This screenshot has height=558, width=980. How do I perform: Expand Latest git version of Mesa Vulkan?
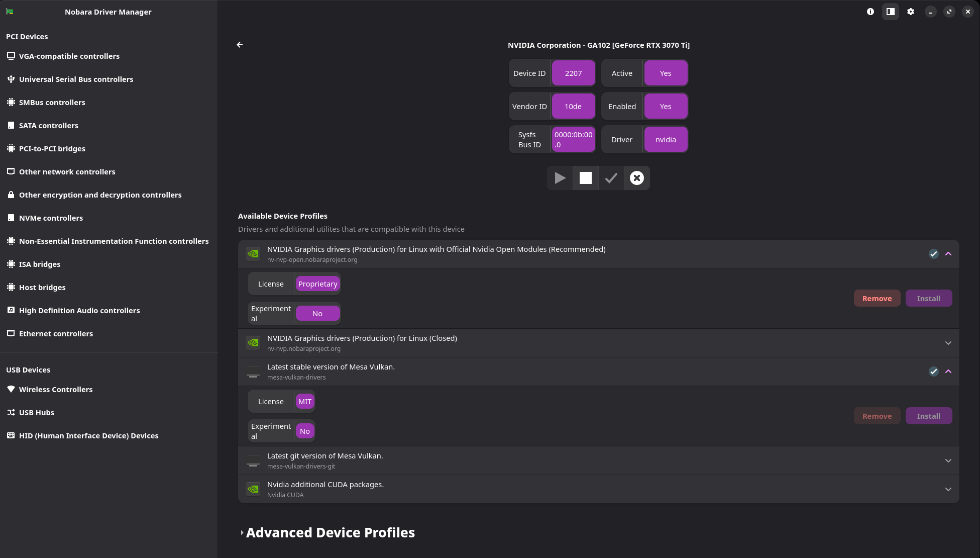(x=948, y=460)
